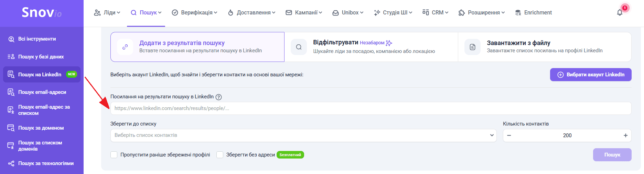Click the text Кількість контактів

pyautogui.click(x=526, y=124)
